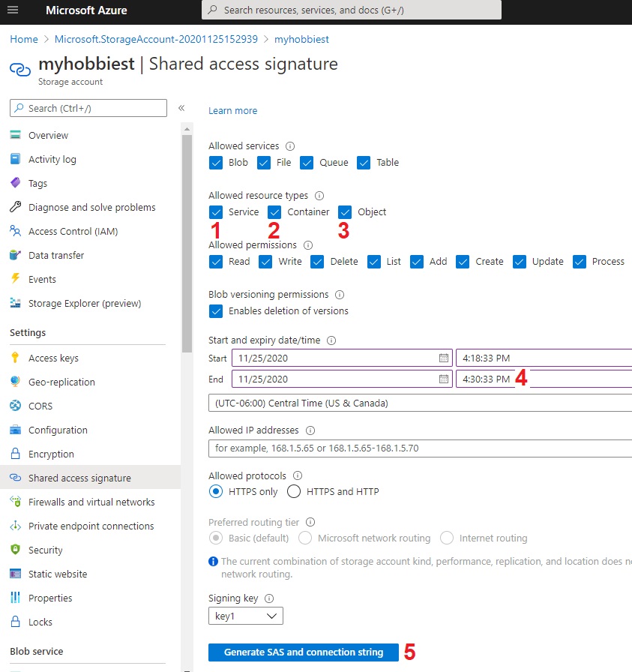
Task: Click the Access keys key icon
Action: point(16,358)
